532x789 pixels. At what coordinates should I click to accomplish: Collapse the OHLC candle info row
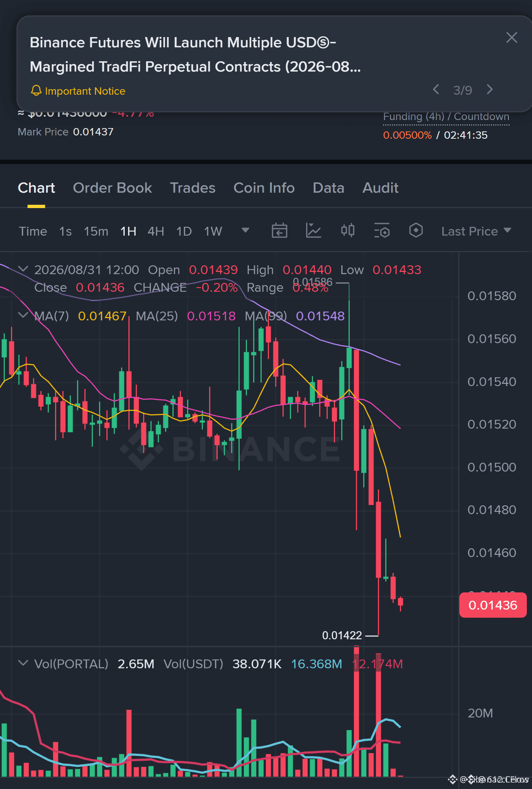[23, 269]
